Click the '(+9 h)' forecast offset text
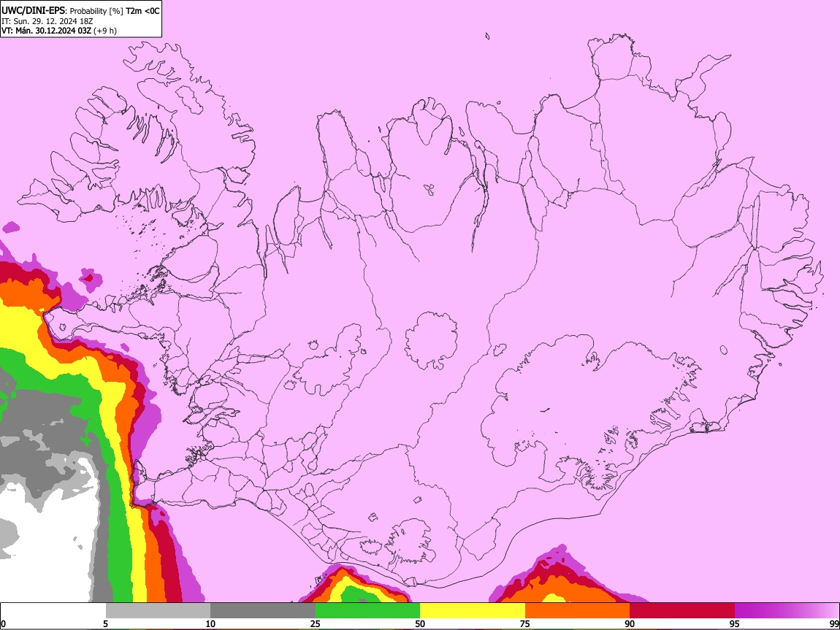 tap(105, 31)
